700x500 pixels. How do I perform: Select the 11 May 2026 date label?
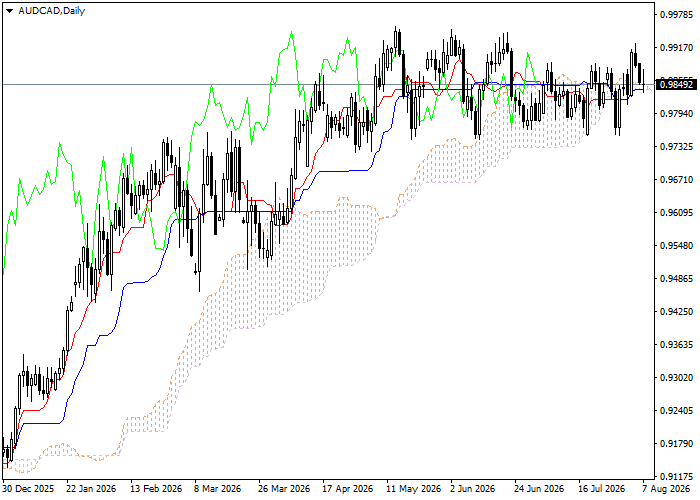(x=413, y=489)
